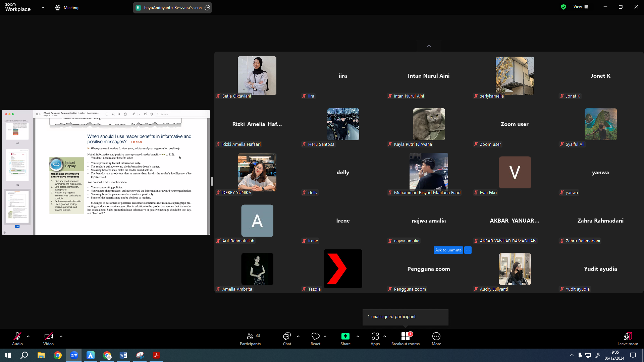The image size is (644, 362).
Task: Open the React emoji menu
Action: pyautogui.click(x=315, y=339)
